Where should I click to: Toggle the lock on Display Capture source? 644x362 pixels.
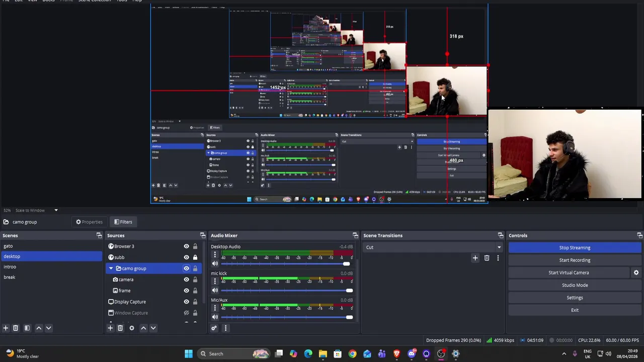pos(195,302)
